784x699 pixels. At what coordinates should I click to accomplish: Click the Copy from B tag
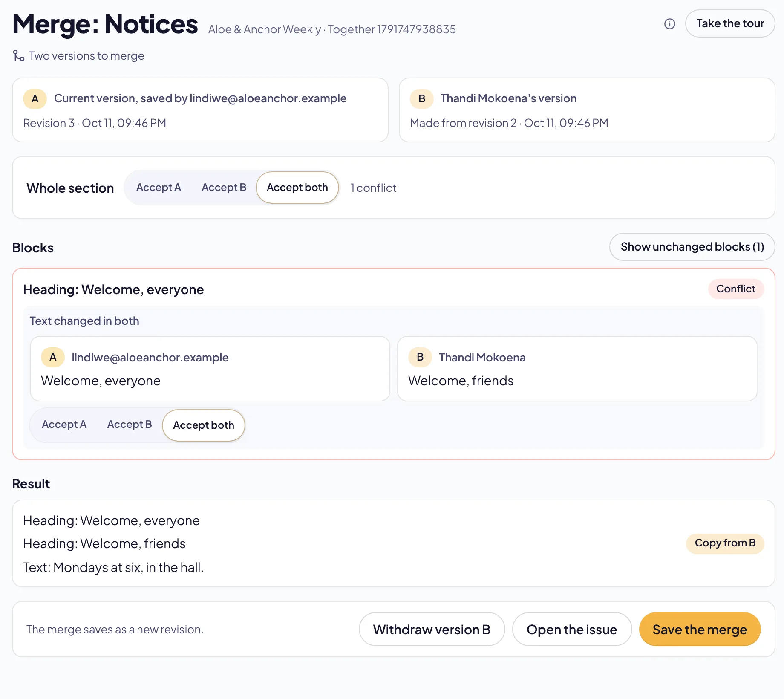725,543
